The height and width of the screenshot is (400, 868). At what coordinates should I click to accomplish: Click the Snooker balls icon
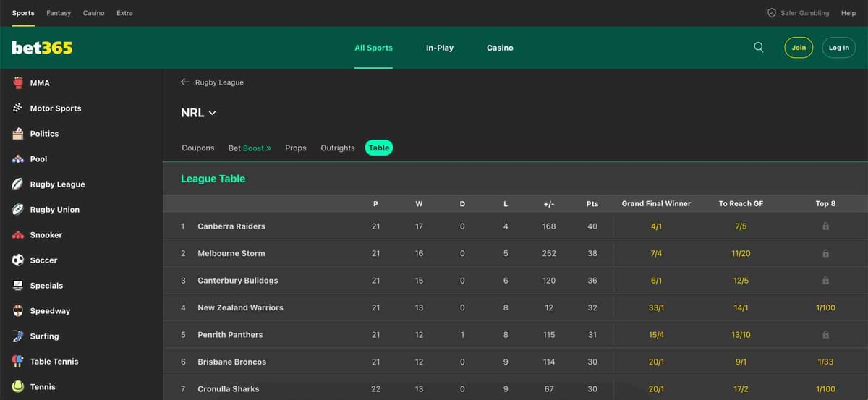[18, 235]
